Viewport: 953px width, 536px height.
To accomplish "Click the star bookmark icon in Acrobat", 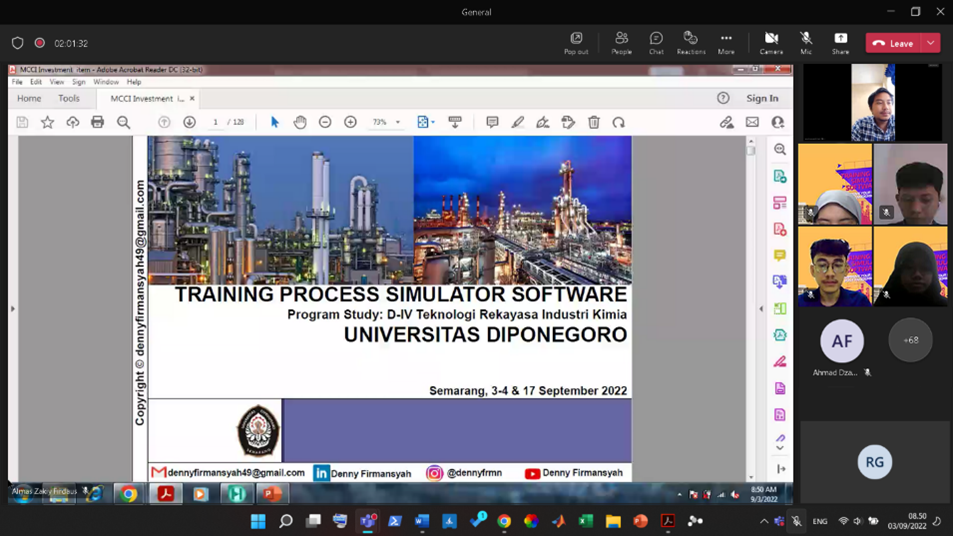I will click(47, 122).
